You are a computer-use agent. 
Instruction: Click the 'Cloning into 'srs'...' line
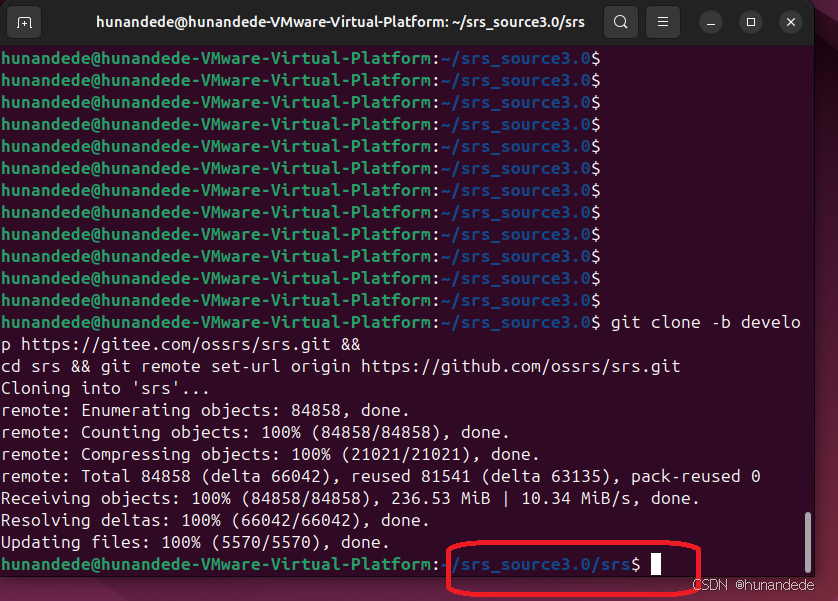pos(105,388)
